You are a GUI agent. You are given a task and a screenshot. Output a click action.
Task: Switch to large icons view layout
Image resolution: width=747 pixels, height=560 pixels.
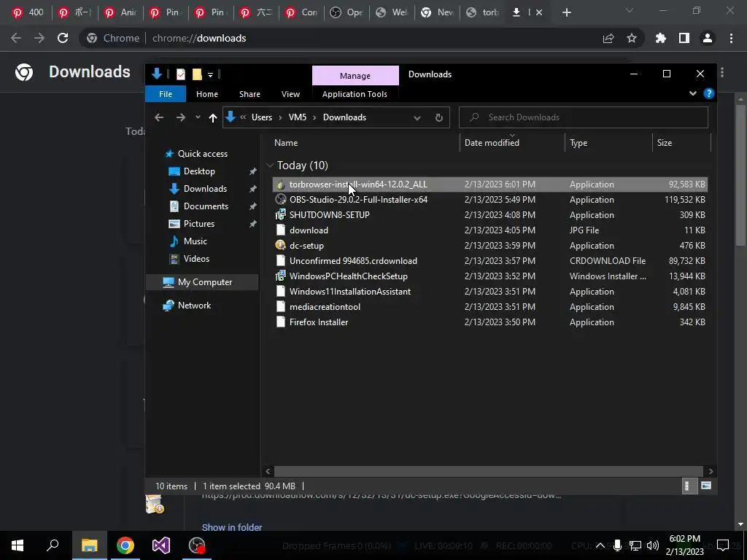click(706, 486)
